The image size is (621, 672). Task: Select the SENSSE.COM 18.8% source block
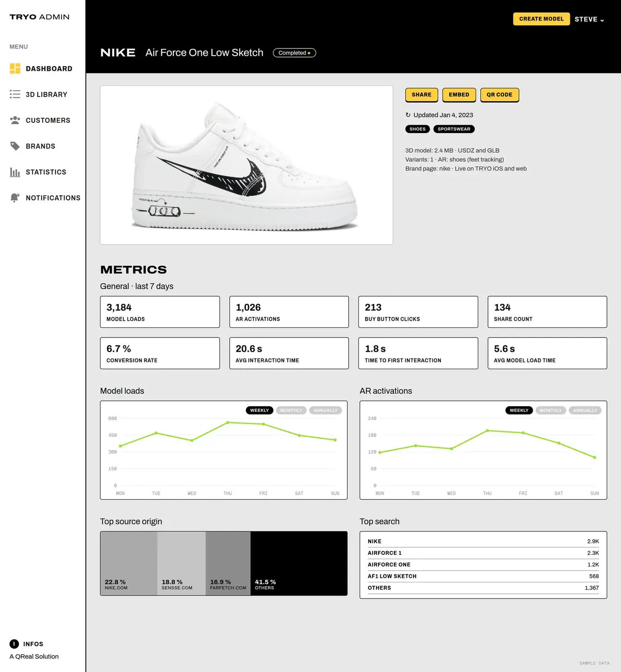click(x=182, y=564)
